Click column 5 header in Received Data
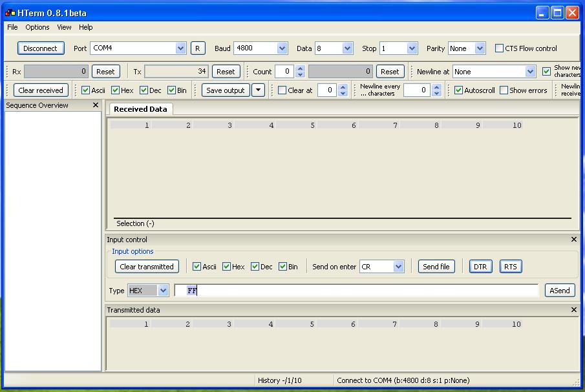The width and height of the screenshot is (585, 392). tap(296, 125)
